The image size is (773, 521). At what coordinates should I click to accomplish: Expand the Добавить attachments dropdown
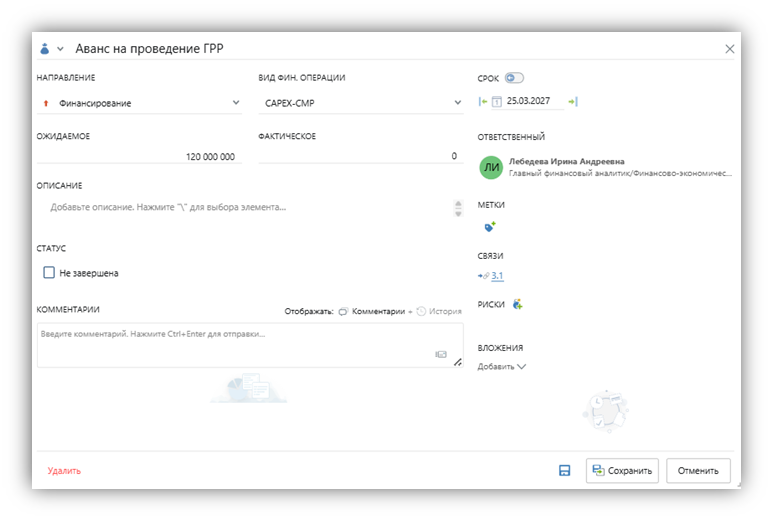[501, 367]
